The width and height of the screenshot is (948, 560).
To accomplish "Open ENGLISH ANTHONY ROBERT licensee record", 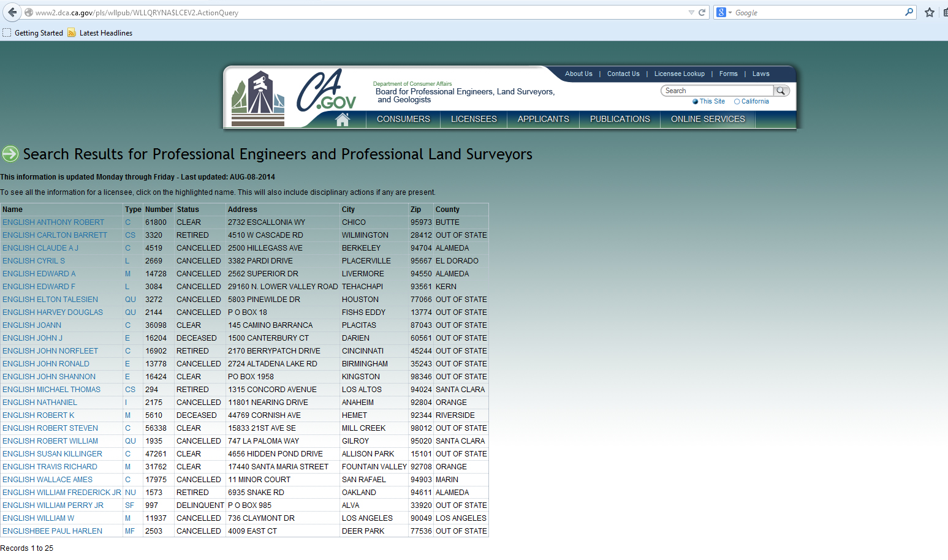I will tap(53, 222).
